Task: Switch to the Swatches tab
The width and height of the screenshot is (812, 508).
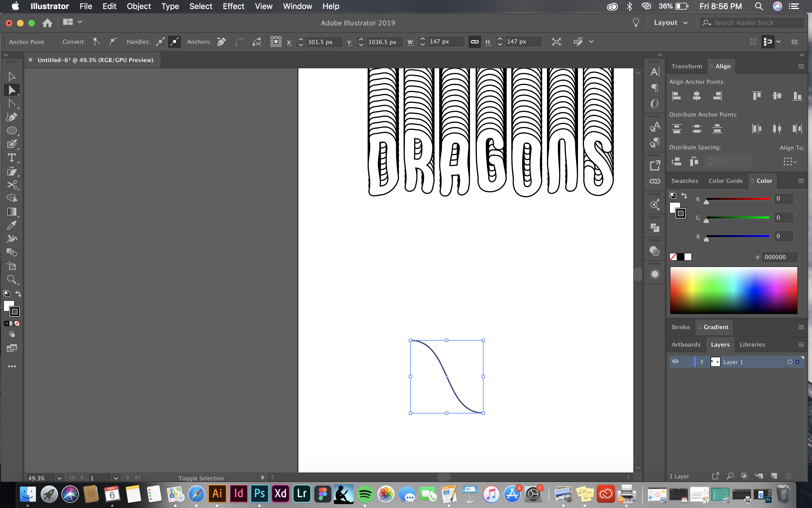Action: pos(685,181)
